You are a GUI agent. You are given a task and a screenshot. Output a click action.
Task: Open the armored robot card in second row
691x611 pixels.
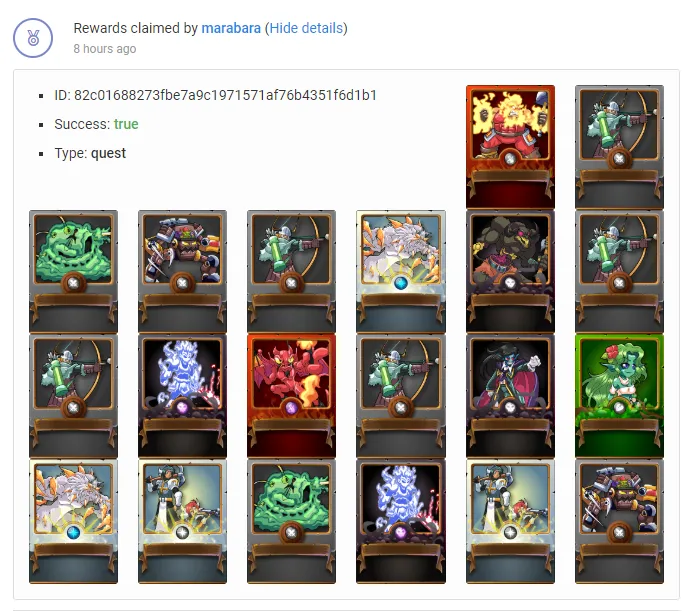(x=182, y=272)
